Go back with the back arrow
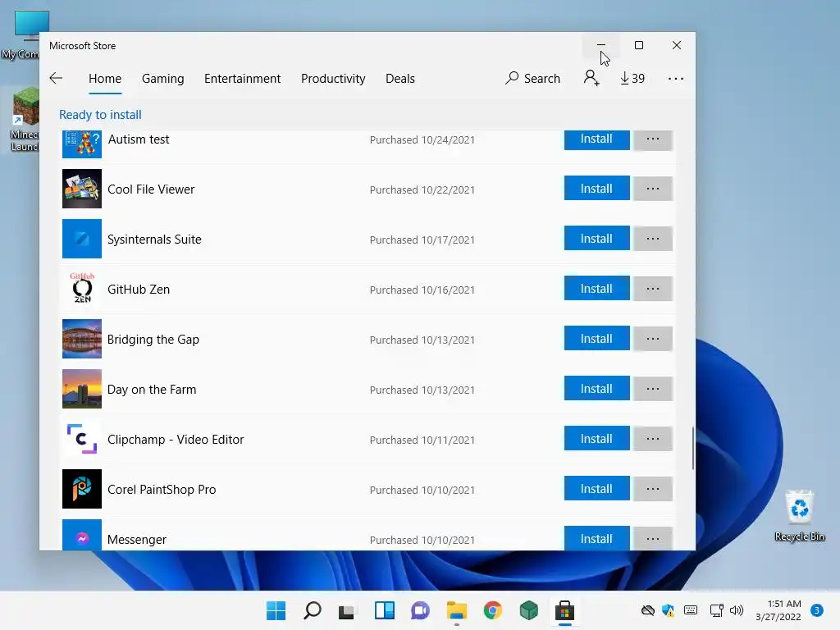840x630 pixels. 56,78
